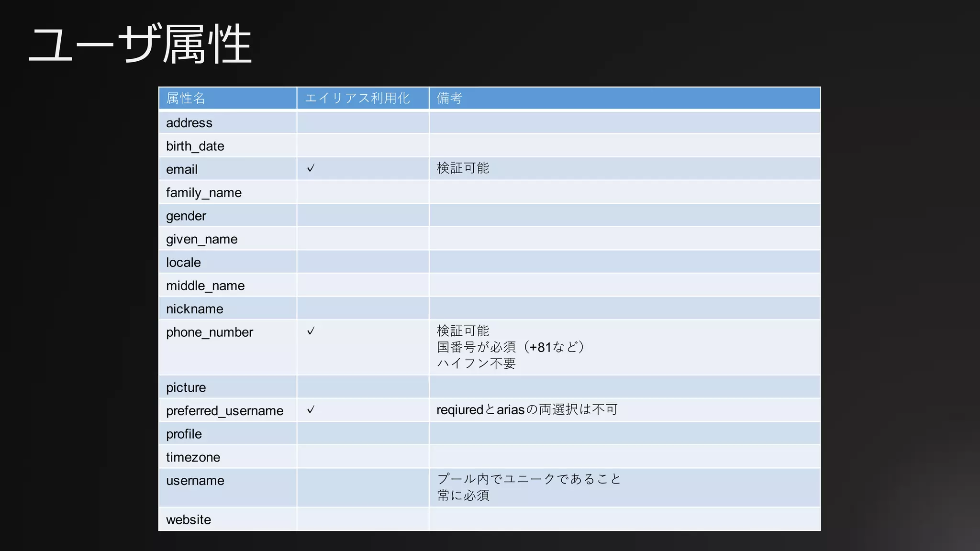Click the phone_number attribute cell

228,348
